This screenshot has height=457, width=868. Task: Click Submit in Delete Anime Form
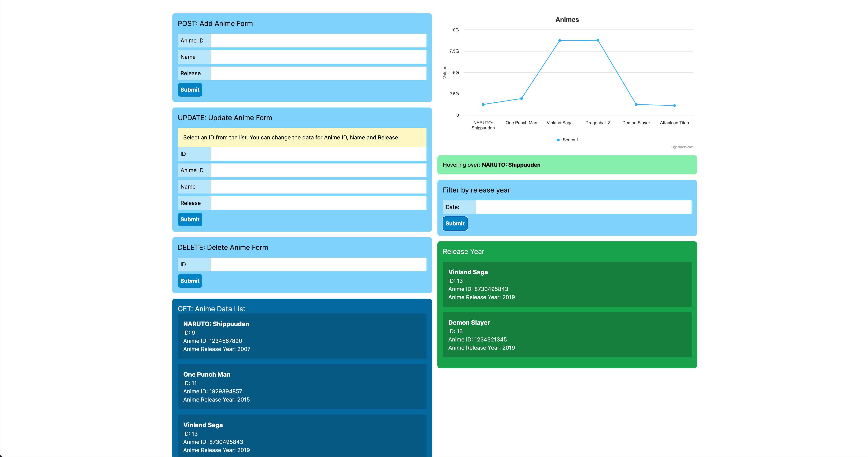pyautogui.click(x=190, y=281)
